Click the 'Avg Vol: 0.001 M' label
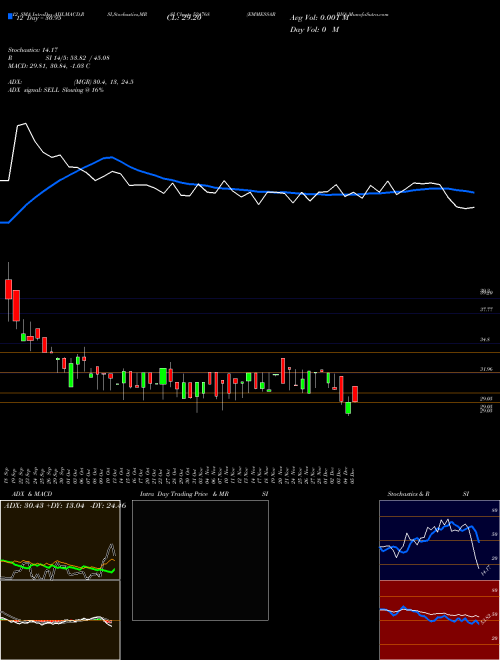 (319, 18)
